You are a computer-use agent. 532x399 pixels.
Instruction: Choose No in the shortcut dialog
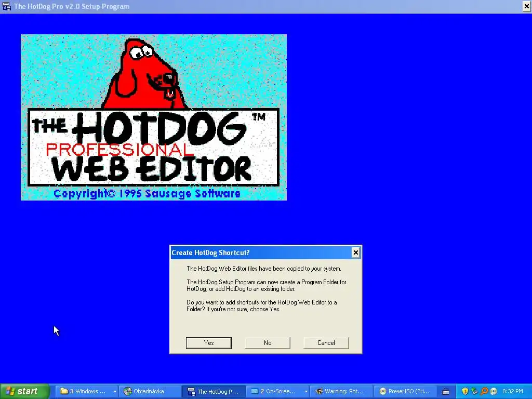[x=268, y=343]
